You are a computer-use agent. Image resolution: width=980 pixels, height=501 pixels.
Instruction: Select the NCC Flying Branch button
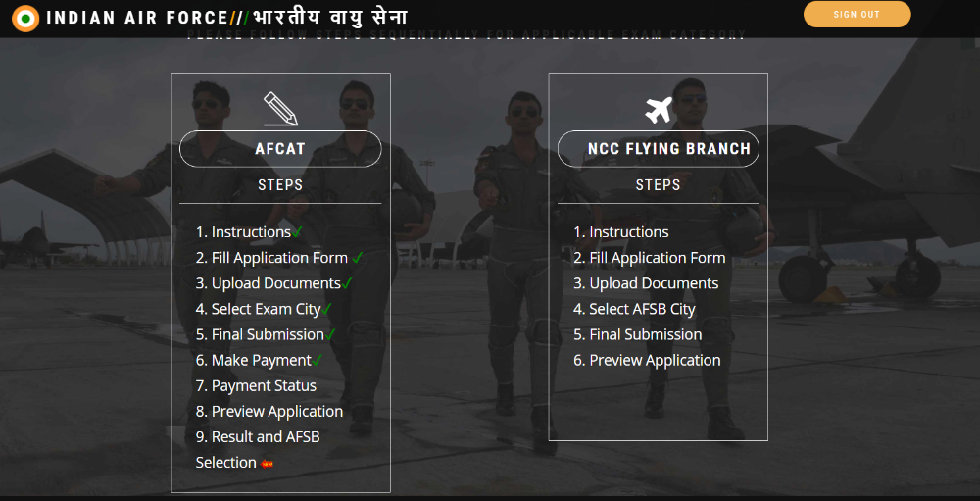pos(659,149)
